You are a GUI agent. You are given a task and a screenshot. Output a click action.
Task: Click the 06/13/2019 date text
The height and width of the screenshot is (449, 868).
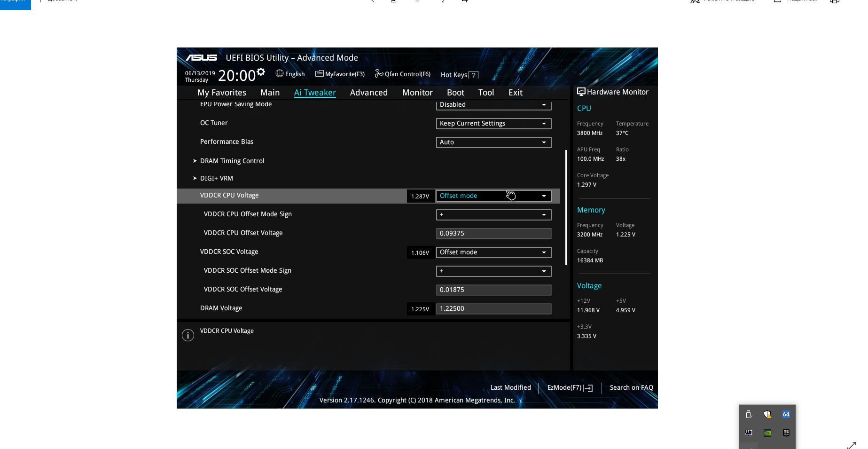(200, 73)
